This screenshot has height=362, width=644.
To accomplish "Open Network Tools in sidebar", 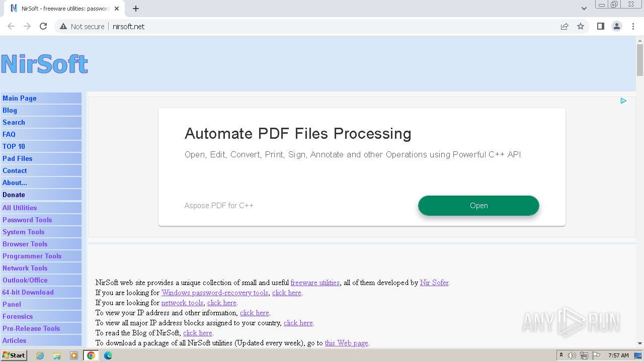I will pyautogui.click(x=41, y=268).
